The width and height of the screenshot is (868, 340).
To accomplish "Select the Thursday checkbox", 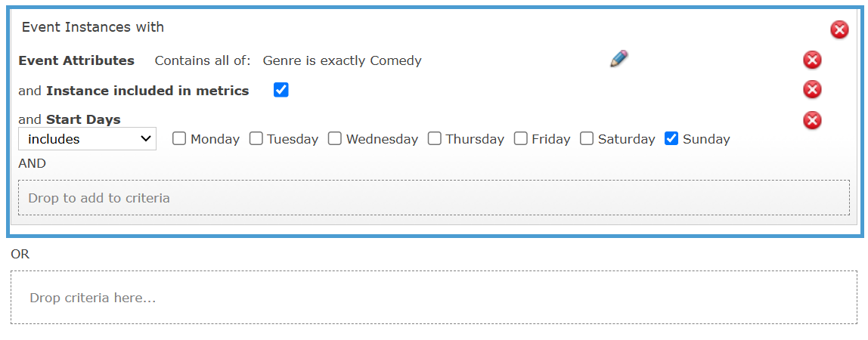I will click(435, 138).
